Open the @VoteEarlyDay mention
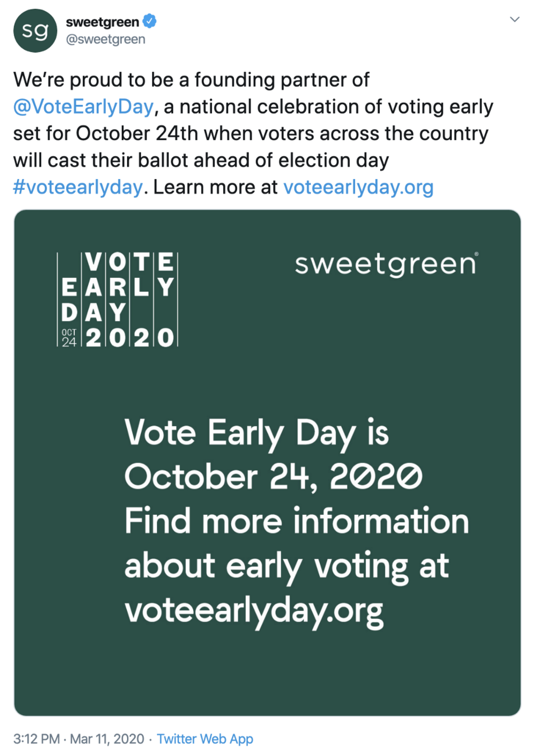Image resolution: width=534 pixels, height=756 pixels. point(83,107)
